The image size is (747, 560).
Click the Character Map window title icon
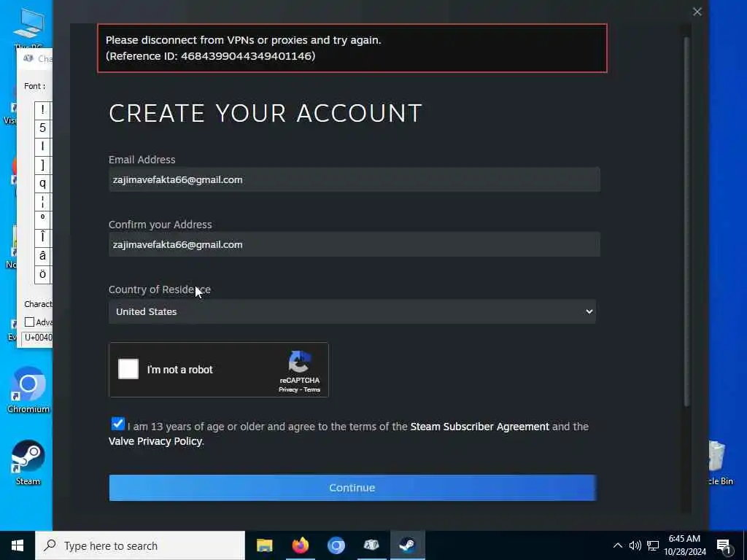point(28,58)
